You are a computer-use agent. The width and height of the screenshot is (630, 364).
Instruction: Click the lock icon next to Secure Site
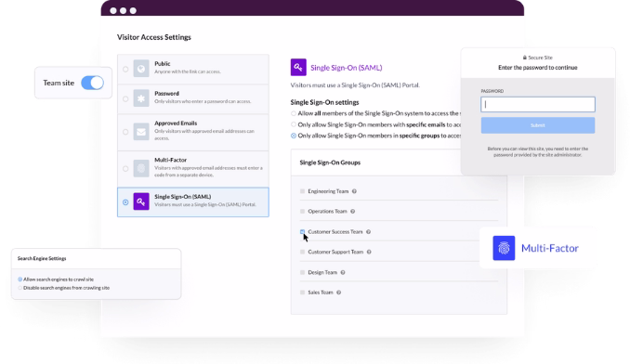[x=525, y=58]
